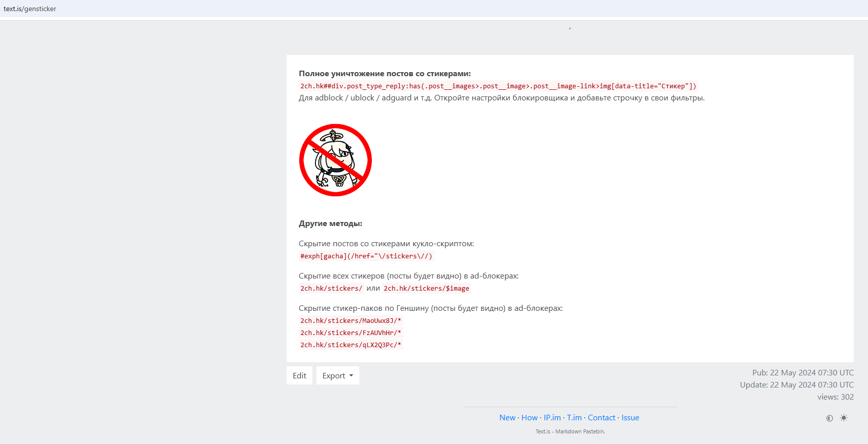Switch to dark theme half-moon icon
Screen dimensions: 868x444
pos(829,418)
